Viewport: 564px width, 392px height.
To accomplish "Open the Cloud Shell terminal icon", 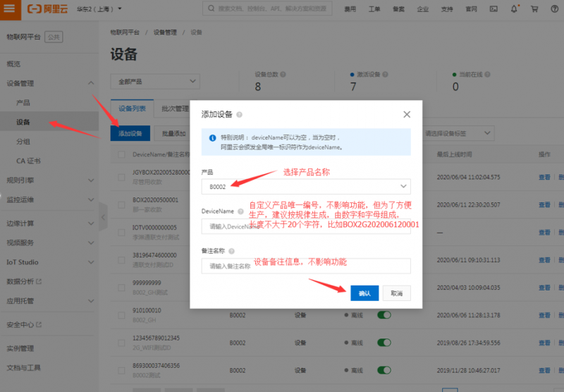I will (x=493, y=9).
